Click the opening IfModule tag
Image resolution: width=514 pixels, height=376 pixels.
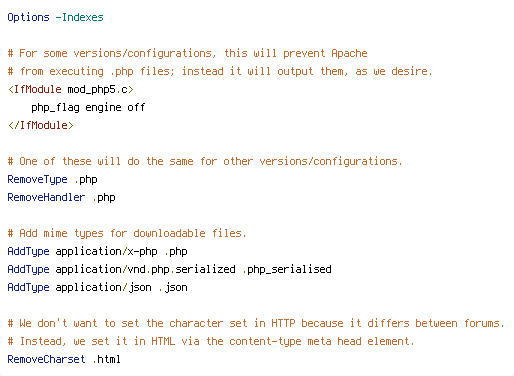[x=35, y=89]
